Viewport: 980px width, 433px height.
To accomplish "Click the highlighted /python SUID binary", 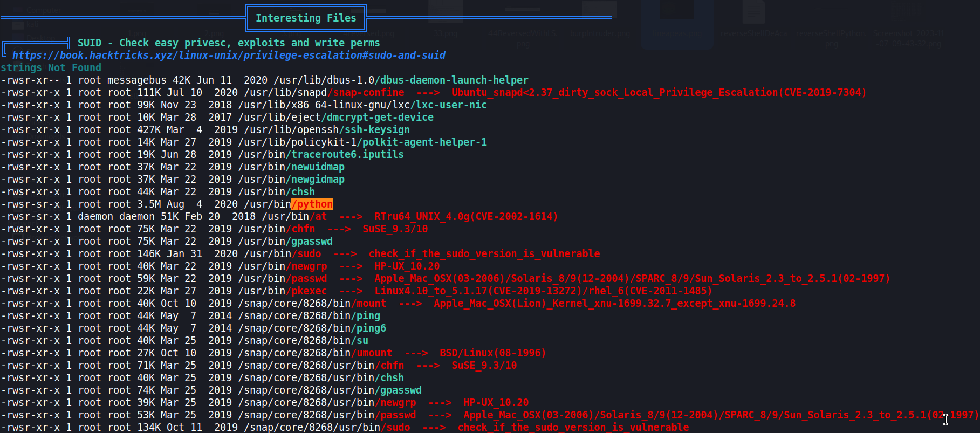I will pos(312,204).
